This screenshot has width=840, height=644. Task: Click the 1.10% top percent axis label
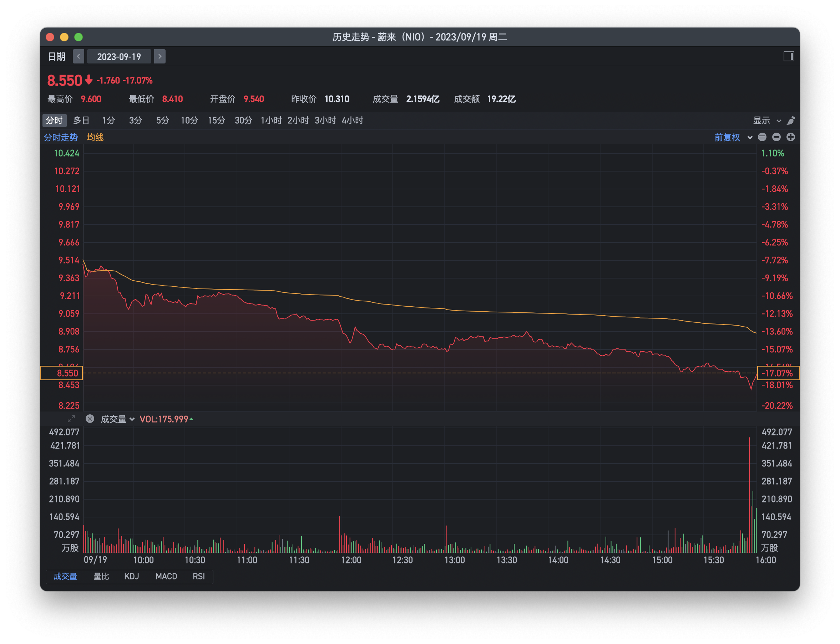(x=773, y=153)
